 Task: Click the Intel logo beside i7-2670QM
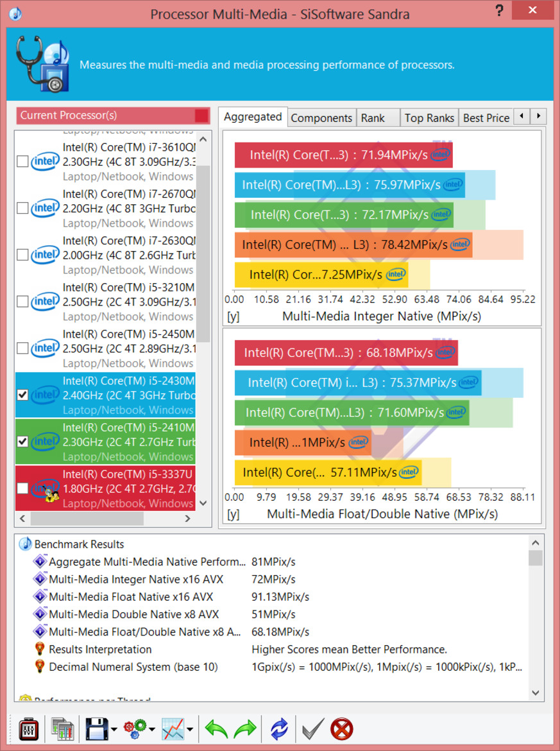click(45, 209)
